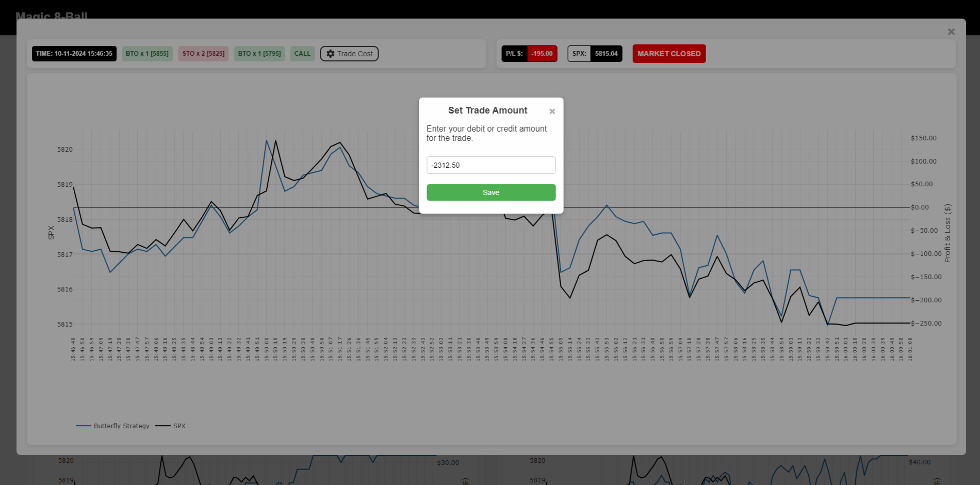
Task: Close the Set Trade Amount dialog
Action: click(x=552, y=111)
